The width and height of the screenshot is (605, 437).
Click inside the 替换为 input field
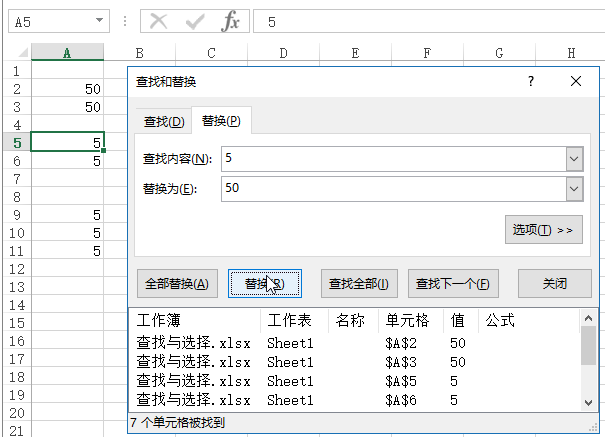[x=390, y=188]
